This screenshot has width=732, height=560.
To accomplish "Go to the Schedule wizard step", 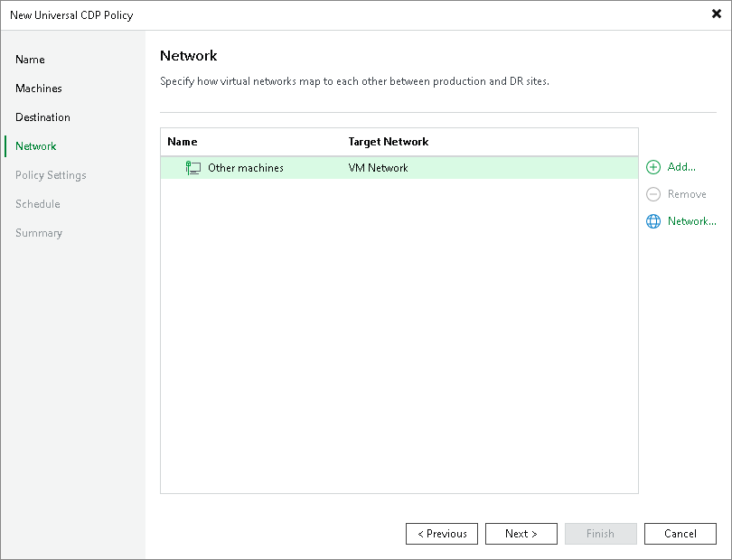I will coord(37,204).
